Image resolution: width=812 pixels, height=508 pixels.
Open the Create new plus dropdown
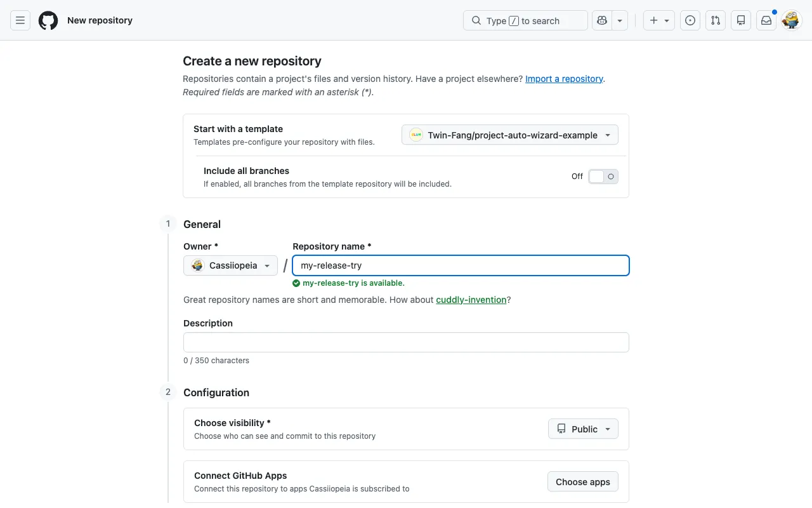pyautogui.click(x=659, y=20)
